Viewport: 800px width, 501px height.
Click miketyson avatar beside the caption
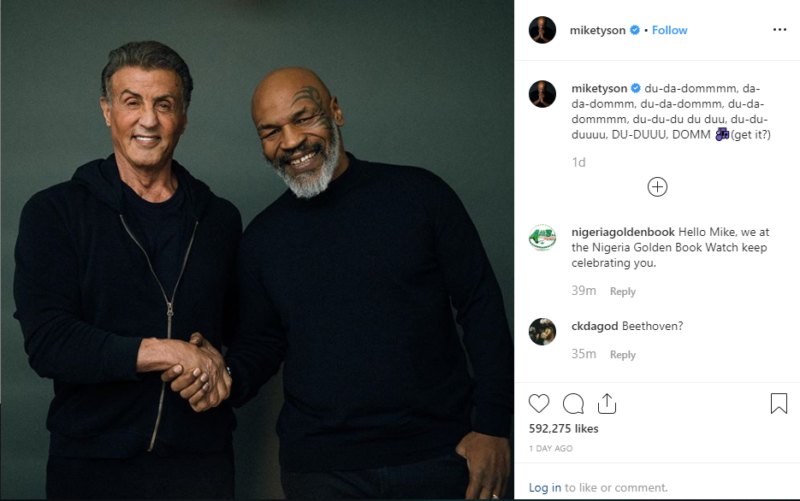point(542,94)
